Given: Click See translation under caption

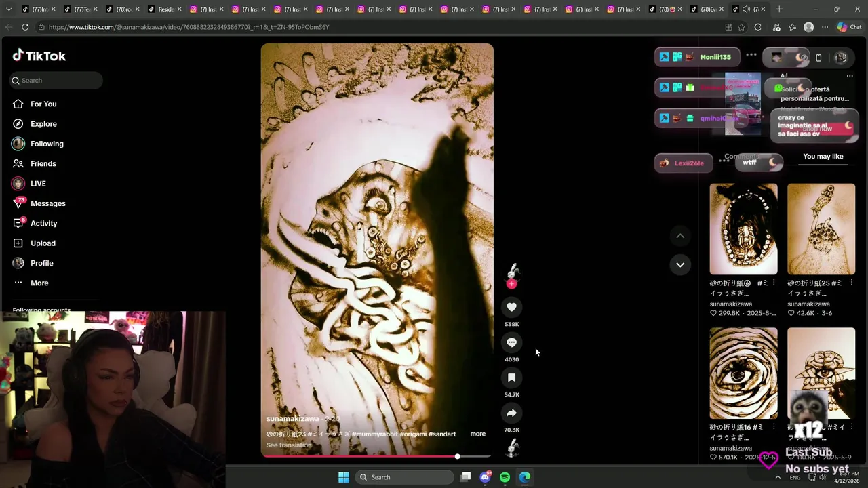Looking at the screenshot, I should [289, 445].
